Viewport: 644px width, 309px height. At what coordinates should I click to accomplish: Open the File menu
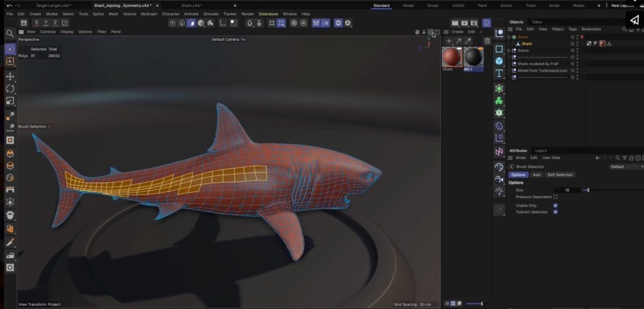click(9, 14)
